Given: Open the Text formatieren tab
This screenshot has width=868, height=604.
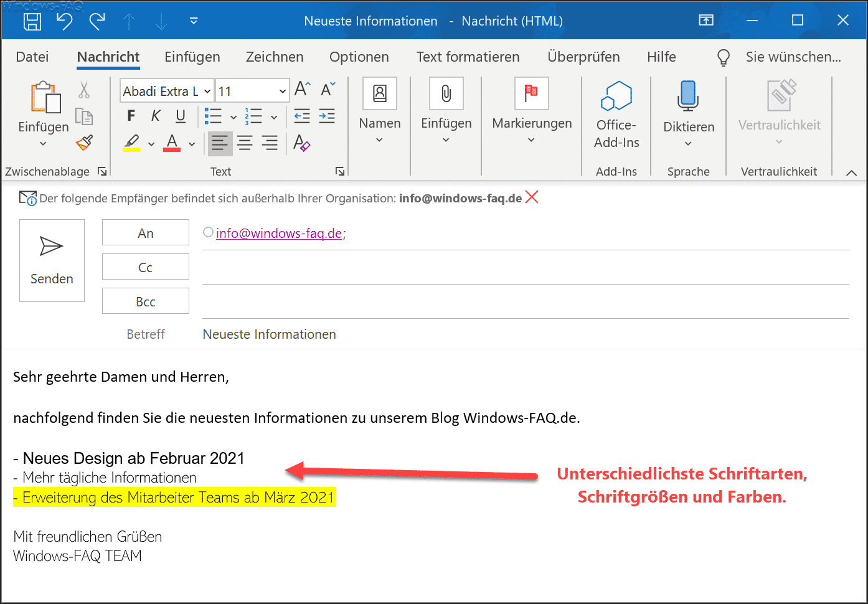Looking at the screenshot, I should 468,57.
